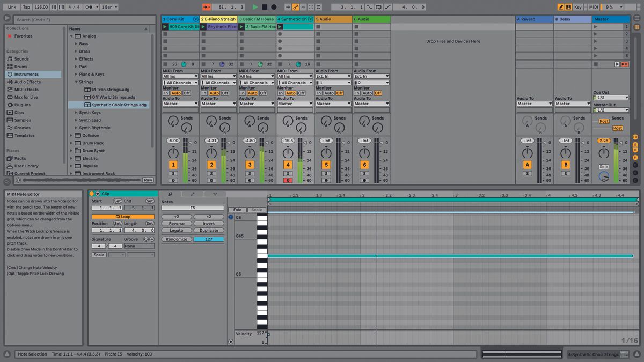Open track 1 MIDI From dropdown
Screen dimensions: 644x362
point(180,76)
